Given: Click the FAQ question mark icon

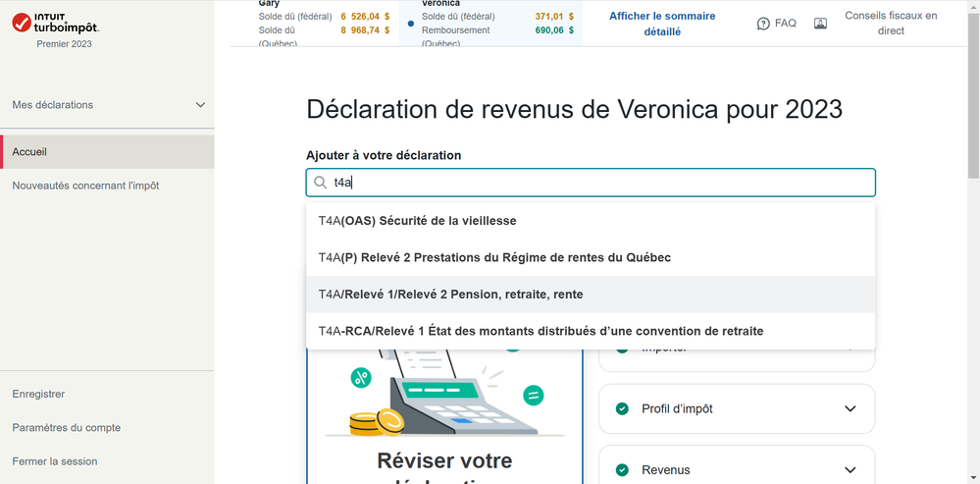Looking at the screenshot, I should (763, 24).
